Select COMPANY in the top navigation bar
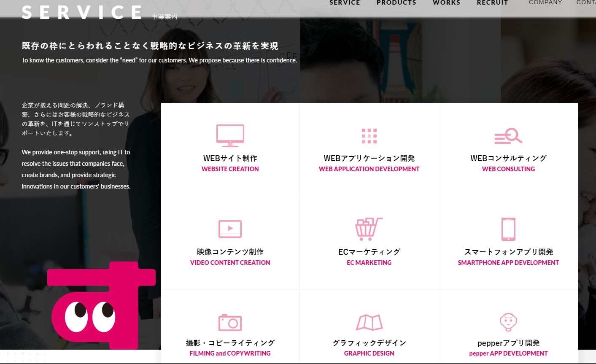Image resolution: width=596 pixels, height=364 pixels. (545, 3)
